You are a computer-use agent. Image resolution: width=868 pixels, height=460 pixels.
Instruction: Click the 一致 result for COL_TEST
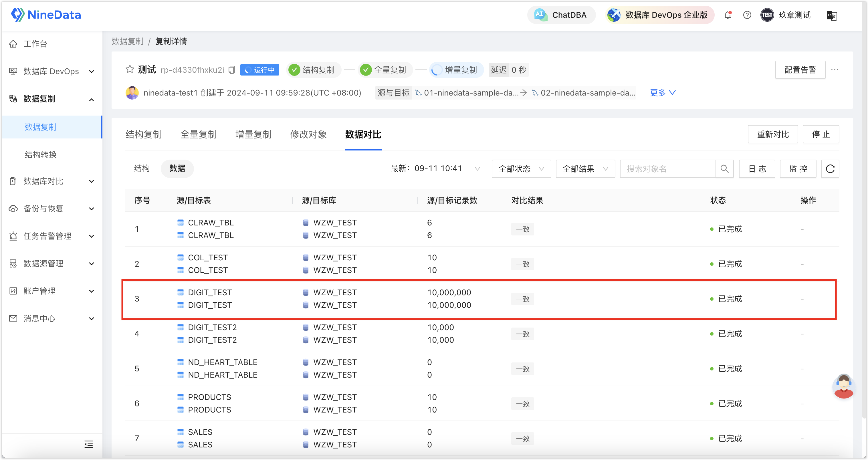[522, 264]
